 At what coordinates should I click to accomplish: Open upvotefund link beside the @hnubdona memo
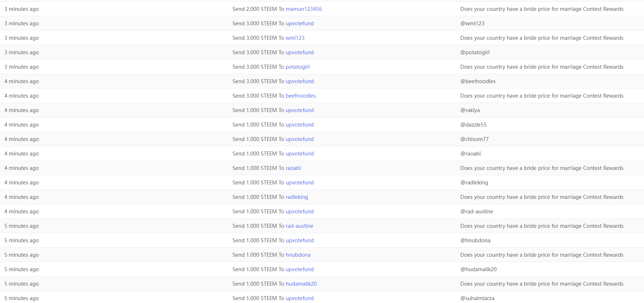point(300,240)
